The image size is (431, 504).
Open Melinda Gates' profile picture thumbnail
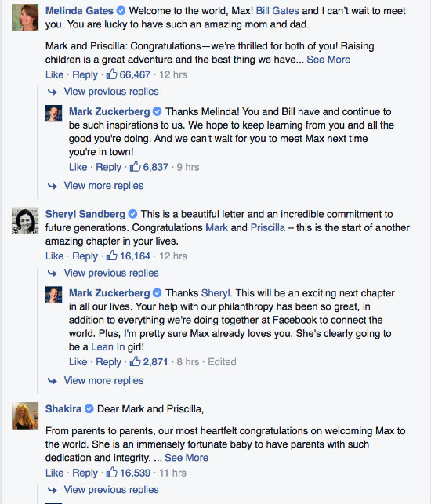(x=25, y=18)
